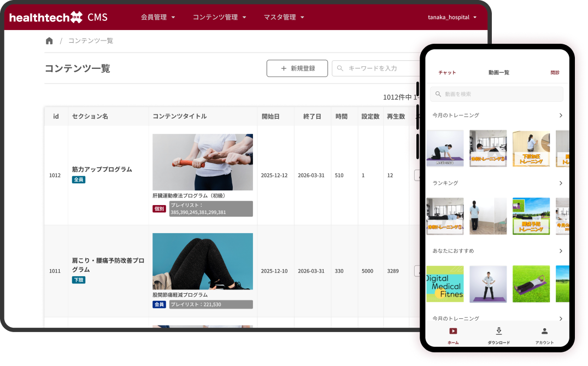Screen dimensions: 588x366
Task: Switch to the 問診 tab
Action: click(x=555, y=72)
